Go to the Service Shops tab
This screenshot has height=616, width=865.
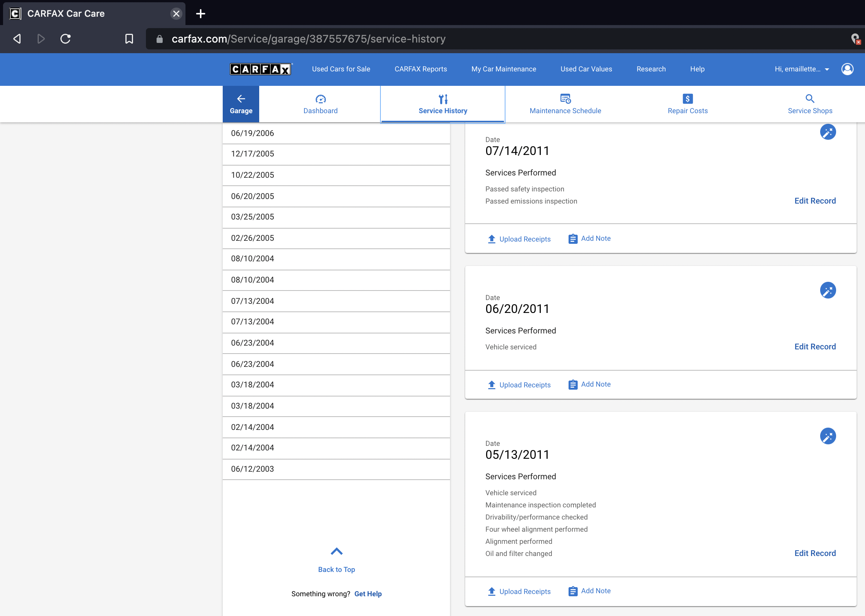point(810,104)
